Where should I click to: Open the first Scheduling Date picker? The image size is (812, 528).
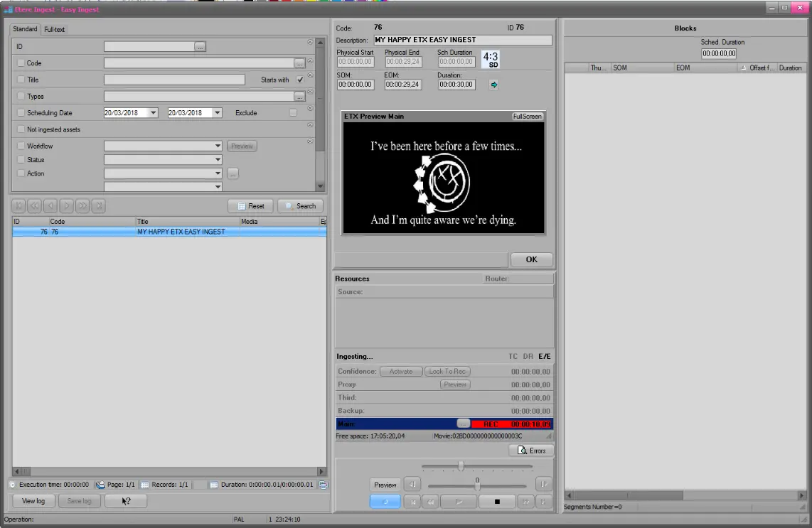pyautogui.click(x=153, y=113)
